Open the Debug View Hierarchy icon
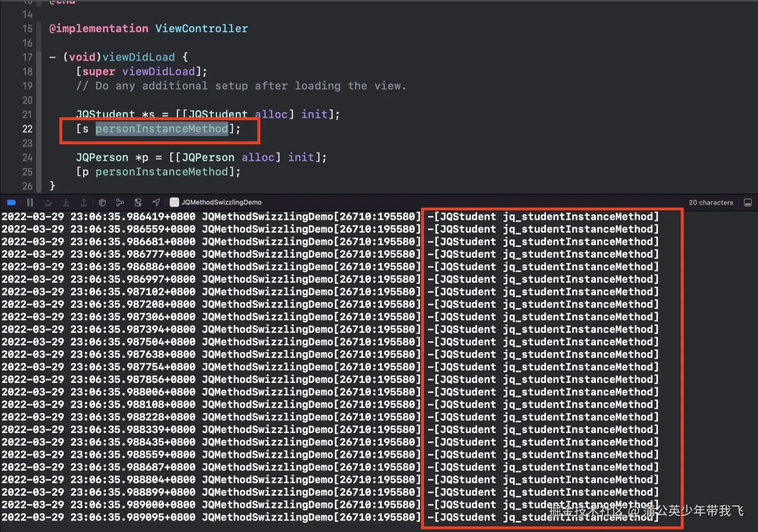 102,203
